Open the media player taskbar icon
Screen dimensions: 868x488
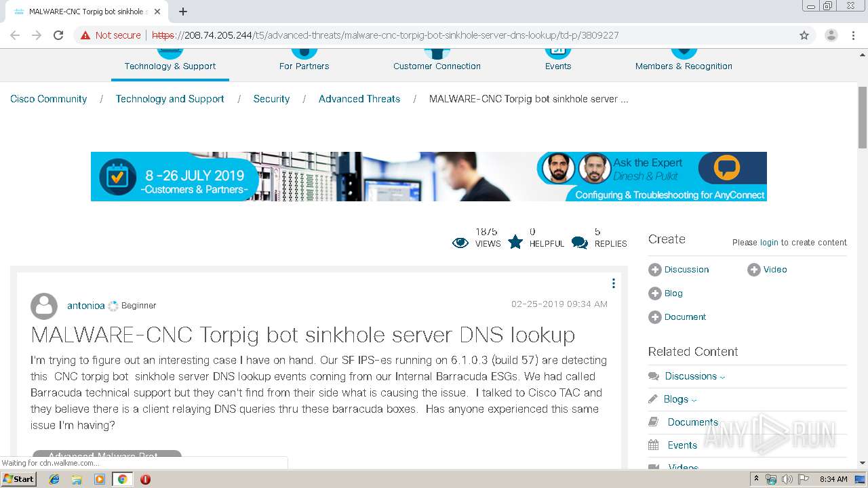coord(100,479)
